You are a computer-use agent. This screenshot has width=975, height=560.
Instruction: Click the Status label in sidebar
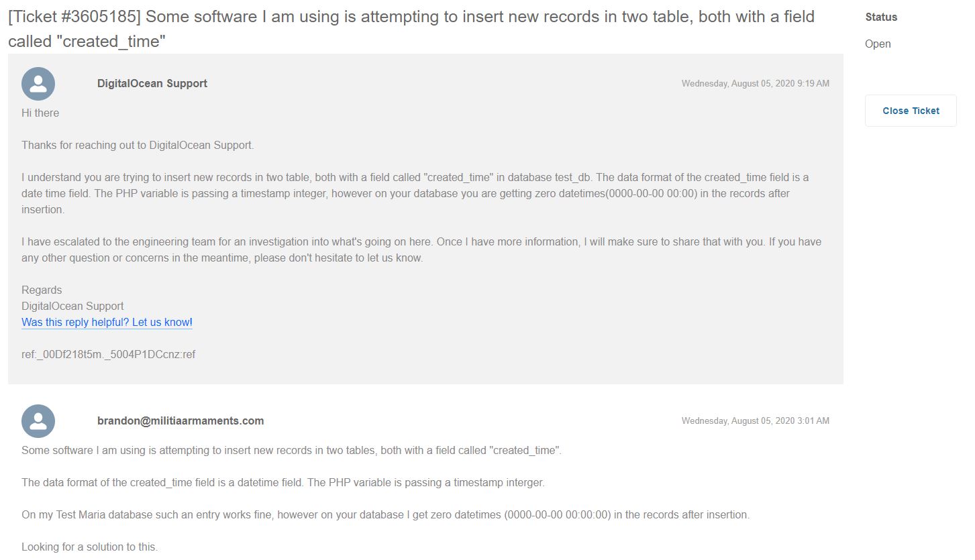[x=881, y=17]
